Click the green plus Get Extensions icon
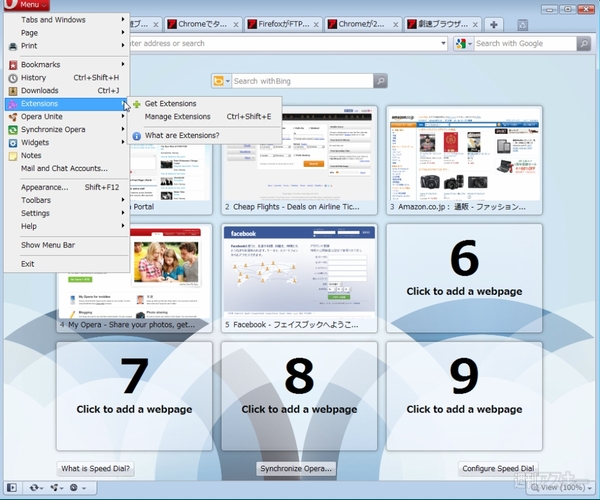 [x=137, y=104]
